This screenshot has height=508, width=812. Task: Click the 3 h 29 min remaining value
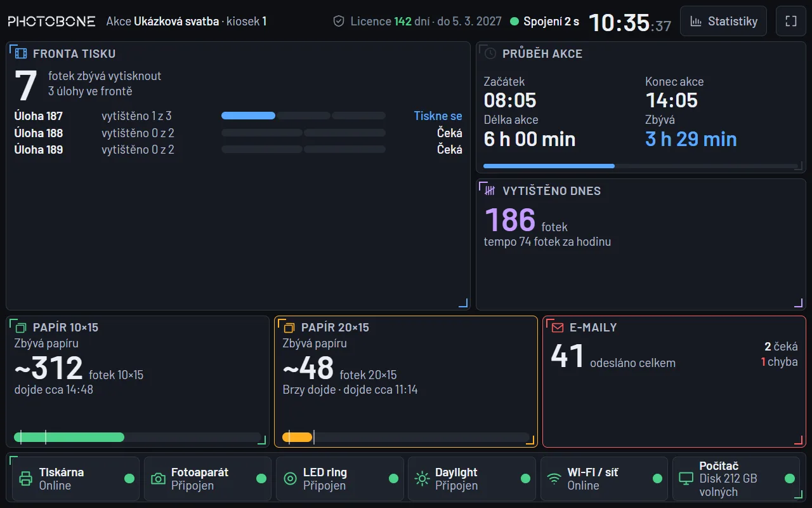(x=691, y=139)
